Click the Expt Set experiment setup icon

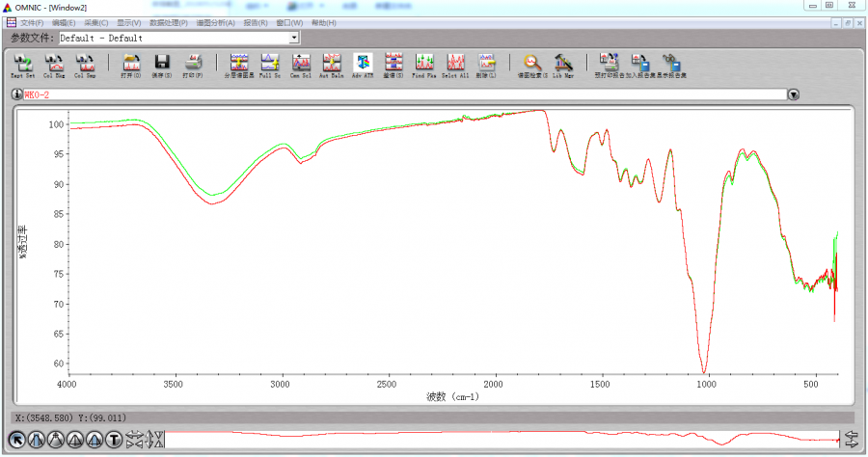click(x=22, y=64)
